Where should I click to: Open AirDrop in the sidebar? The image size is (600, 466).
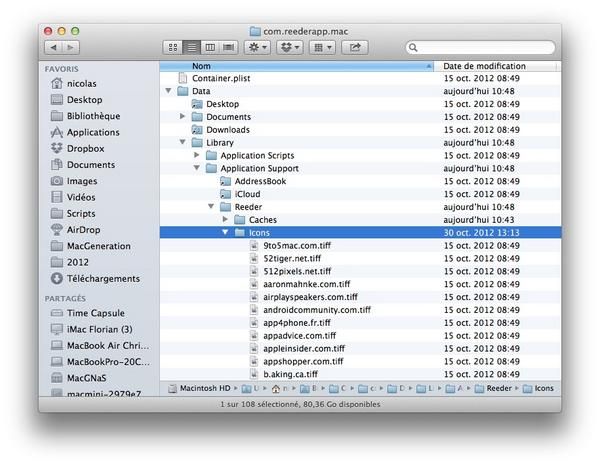coord(83,229)
